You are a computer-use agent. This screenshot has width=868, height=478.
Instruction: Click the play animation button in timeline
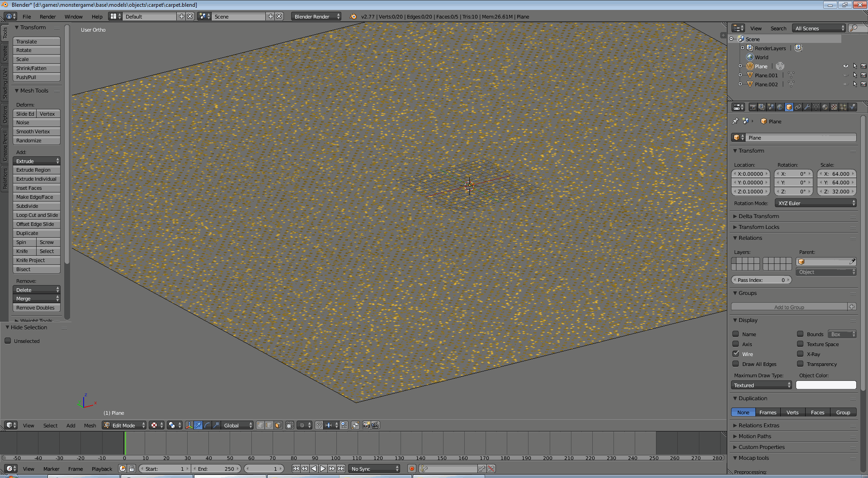point(323,469)
